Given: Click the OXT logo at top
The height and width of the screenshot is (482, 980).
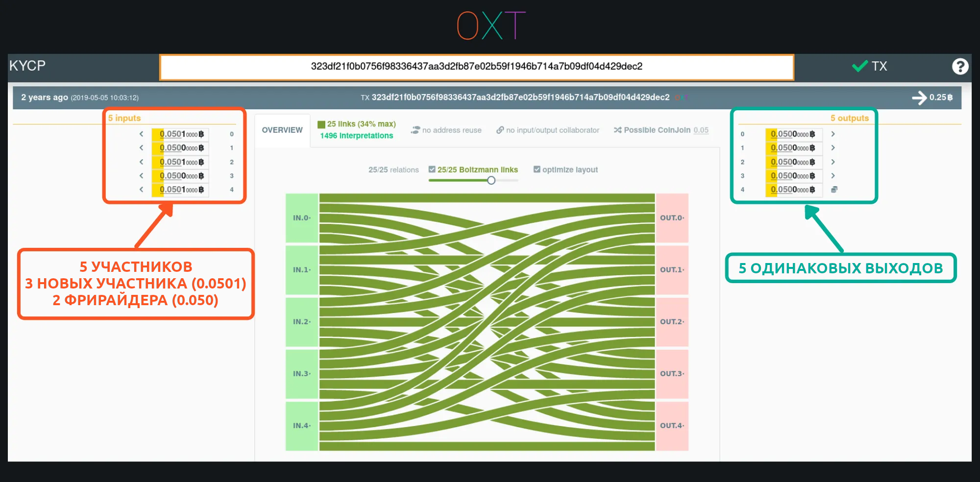Looking at the screenshot, I should click(490, 25).
